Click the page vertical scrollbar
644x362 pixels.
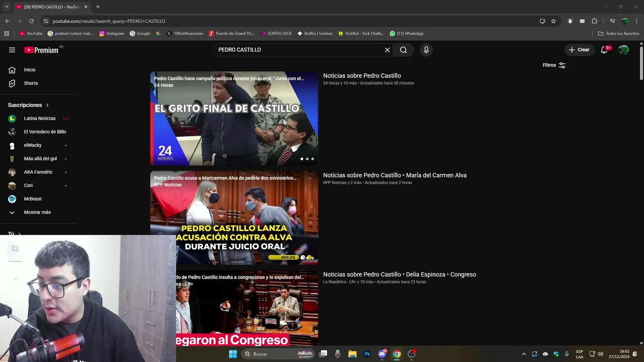pos(641,63)
